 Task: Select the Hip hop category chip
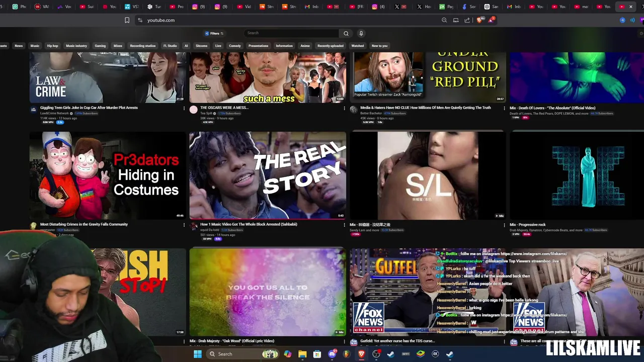[x=52, y=46]
